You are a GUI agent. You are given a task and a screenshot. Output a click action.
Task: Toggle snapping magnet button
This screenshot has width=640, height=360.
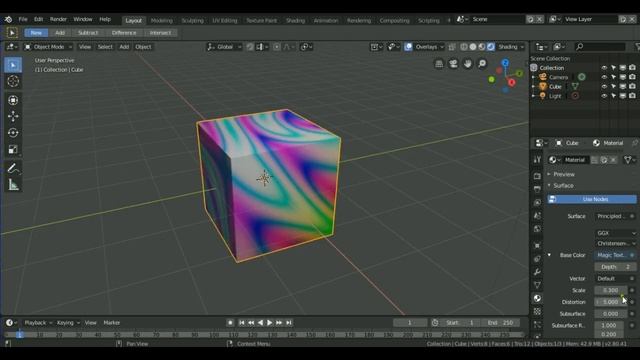(x=250, y=47)
